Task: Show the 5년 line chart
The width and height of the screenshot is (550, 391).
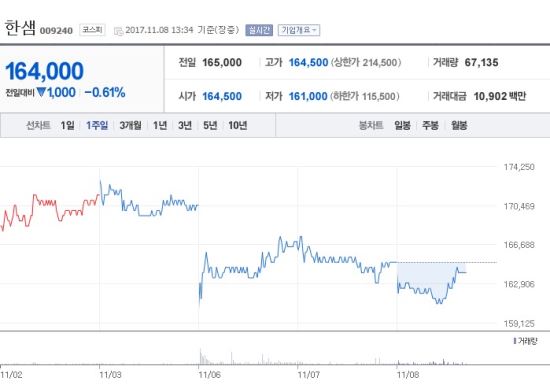Action: click(210, 125)
